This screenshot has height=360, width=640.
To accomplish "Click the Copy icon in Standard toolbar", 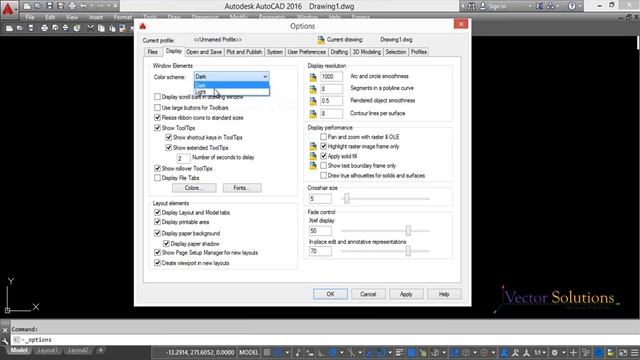I will [101, 28].
